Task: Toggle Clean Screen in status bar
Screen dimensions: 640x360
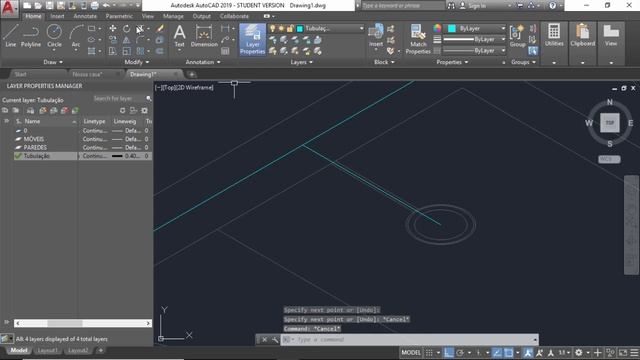Action: (x=623, y=353)
